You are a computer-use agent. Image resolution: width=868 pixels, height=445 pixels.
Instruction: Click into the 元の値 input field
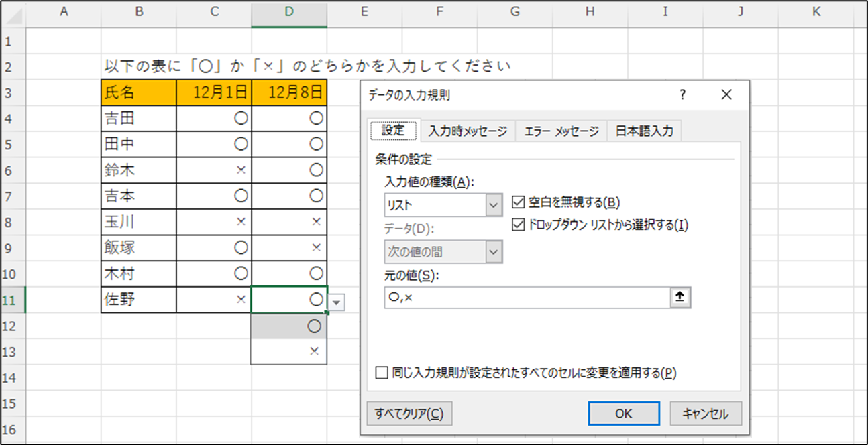click(527, 298)
